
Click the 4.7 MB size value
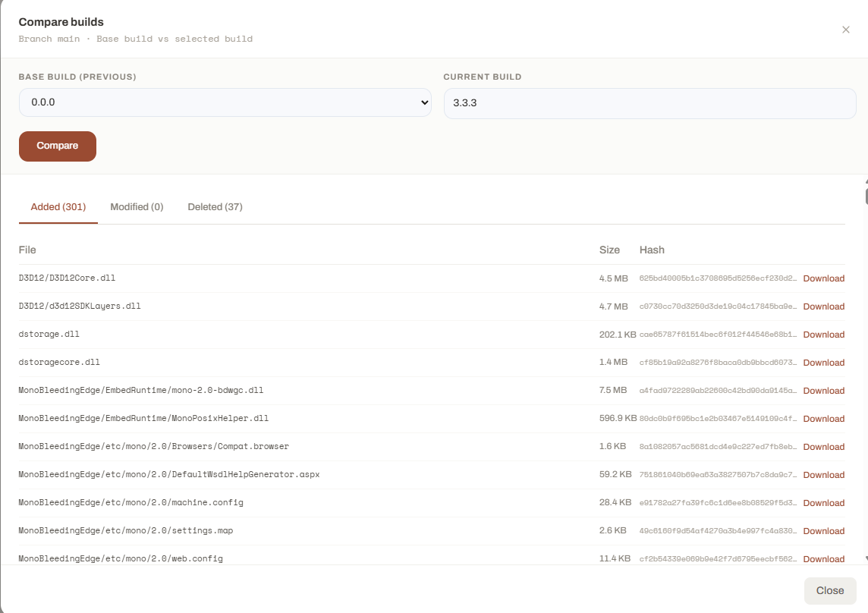[x=613, y=306]
